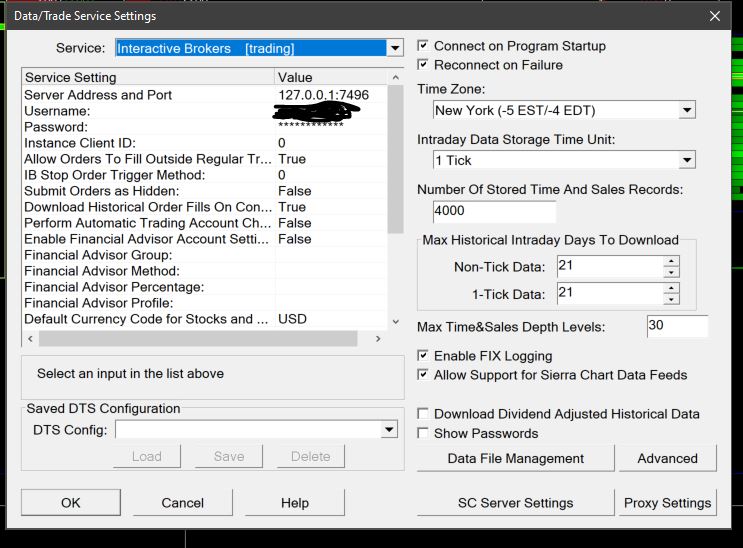Select the Financial Advisor Profile row

(x=204, y=303)
